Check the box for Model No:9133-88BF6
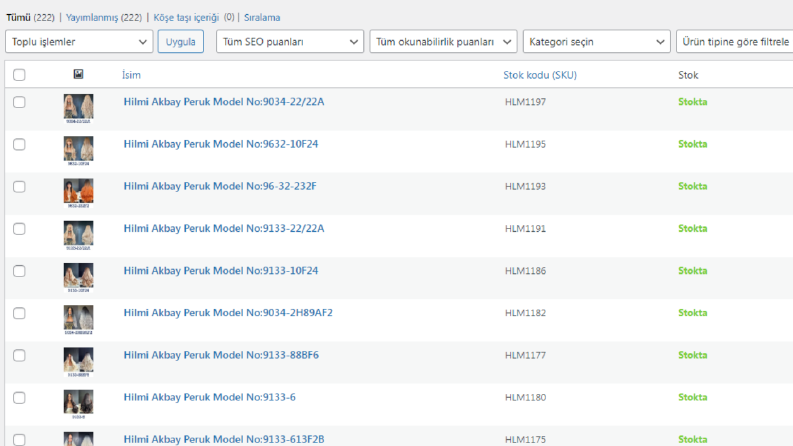 click(x=19, y=355)
